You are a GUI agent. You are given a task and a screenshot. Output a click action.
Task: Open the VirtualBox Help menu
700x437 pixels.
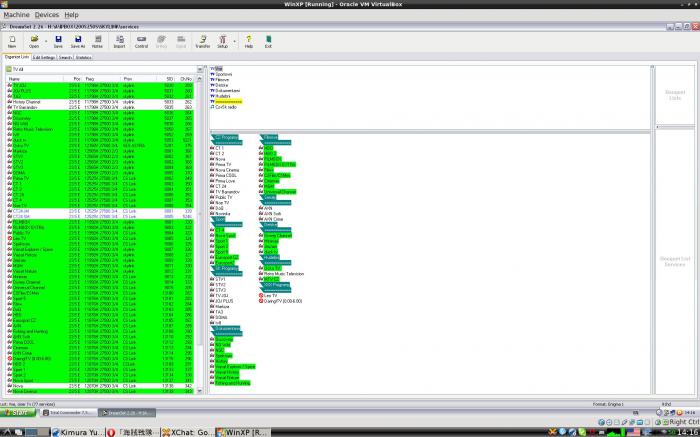pyautogui.click(x=71, y=15)
